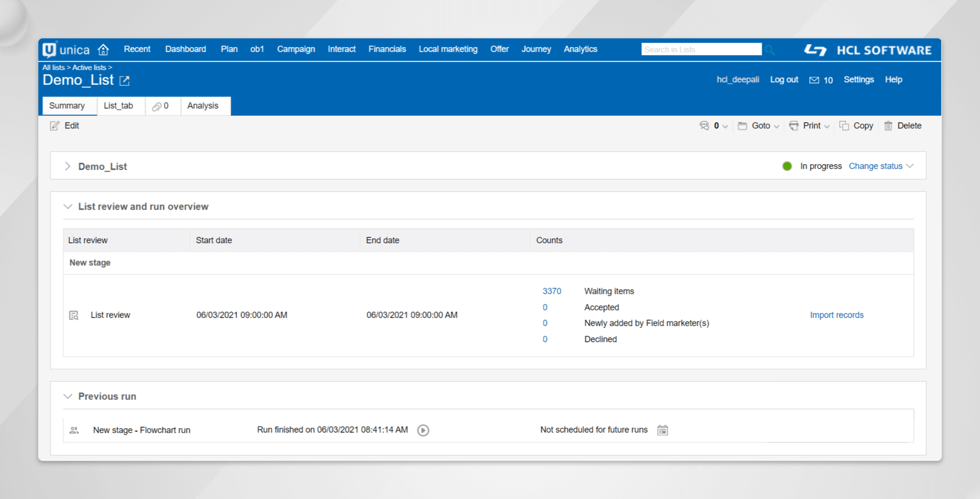Collapse the List review and run overview section

point(68,206)
